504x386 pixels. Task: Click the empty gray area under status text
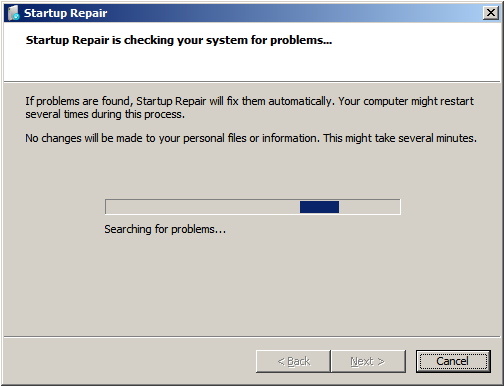coord(252,285)
